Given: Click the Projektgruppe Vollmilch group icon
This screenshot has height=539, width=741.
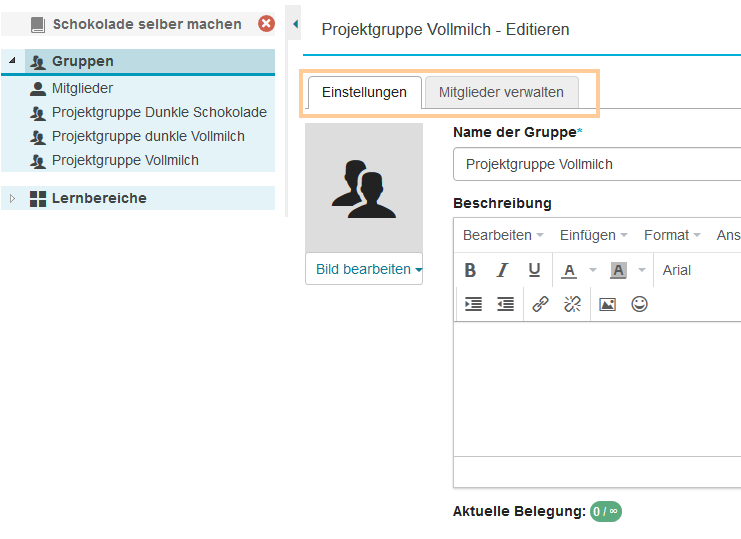Looking at the screenshot, I should point(38,161).
